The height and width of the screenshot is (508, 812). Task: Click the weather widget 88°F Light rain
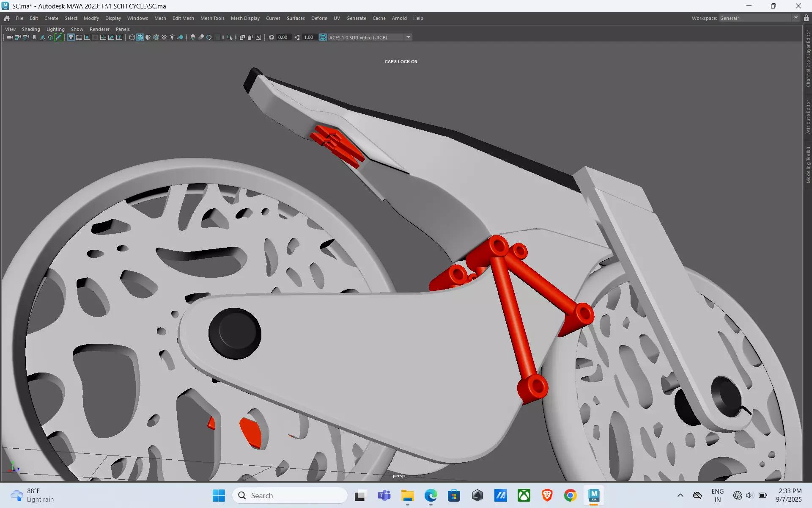32,495
